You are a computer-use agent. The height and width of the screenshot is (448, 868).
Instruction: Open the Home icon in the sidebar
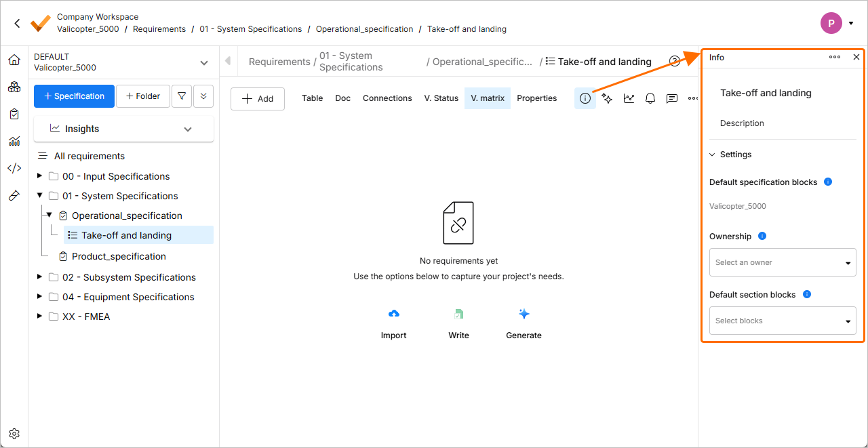[x=14, y=60]
